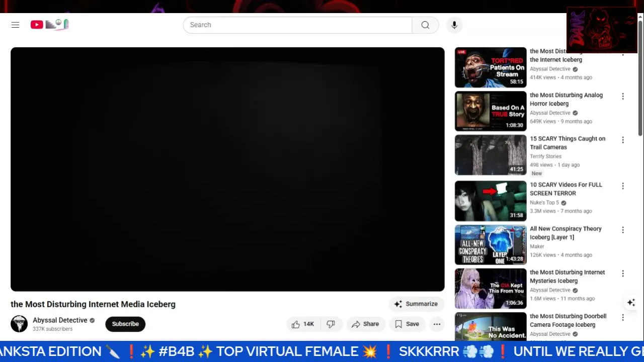644x362 pixels.
Task: Open options menu for Analog Horror Iceberg
Action: point(623,96)
